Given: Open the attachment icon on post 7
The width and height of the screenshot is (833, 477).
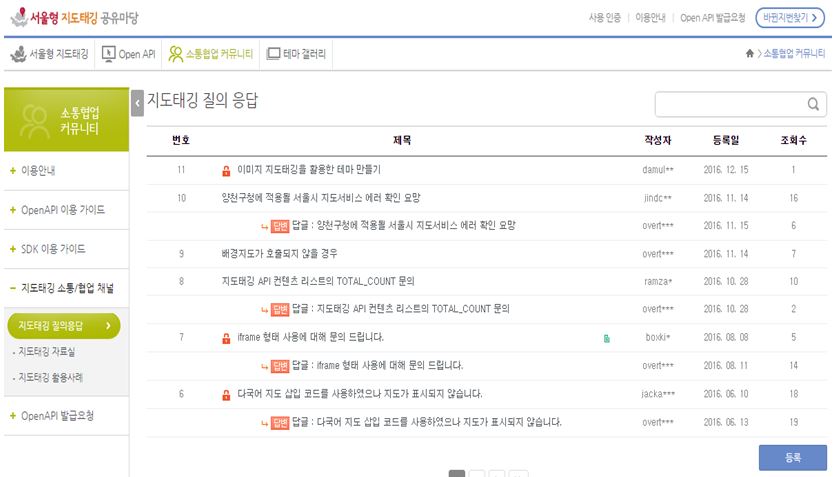Looking at the screenshot, I should (606, 338).
